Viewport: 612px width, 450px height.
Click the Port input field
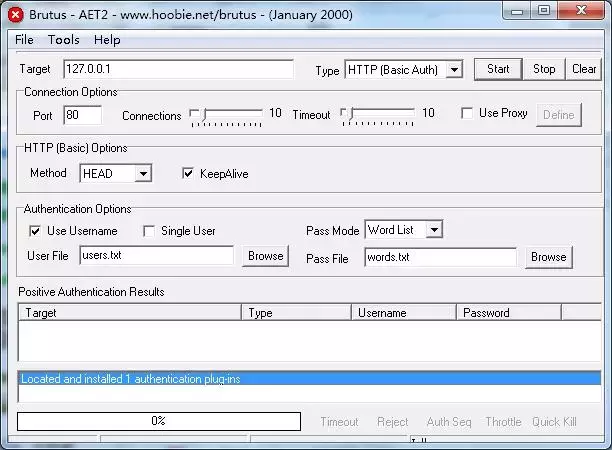[83, 115]
